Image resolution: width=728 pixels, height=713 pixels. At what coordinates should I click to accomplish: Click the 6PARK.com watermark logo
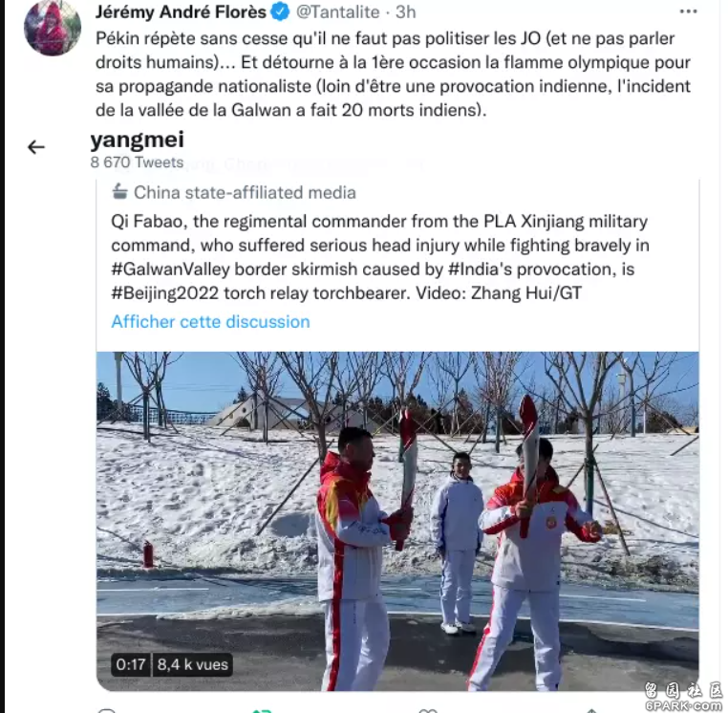pos(683,697)
